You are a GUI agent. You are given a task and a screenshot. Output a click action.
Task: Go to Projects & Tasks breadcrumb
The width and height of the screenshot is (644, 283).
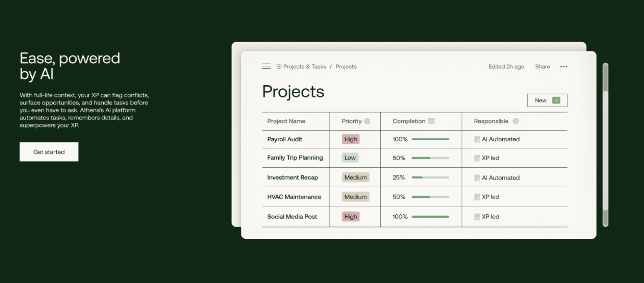tap(305, 67)
